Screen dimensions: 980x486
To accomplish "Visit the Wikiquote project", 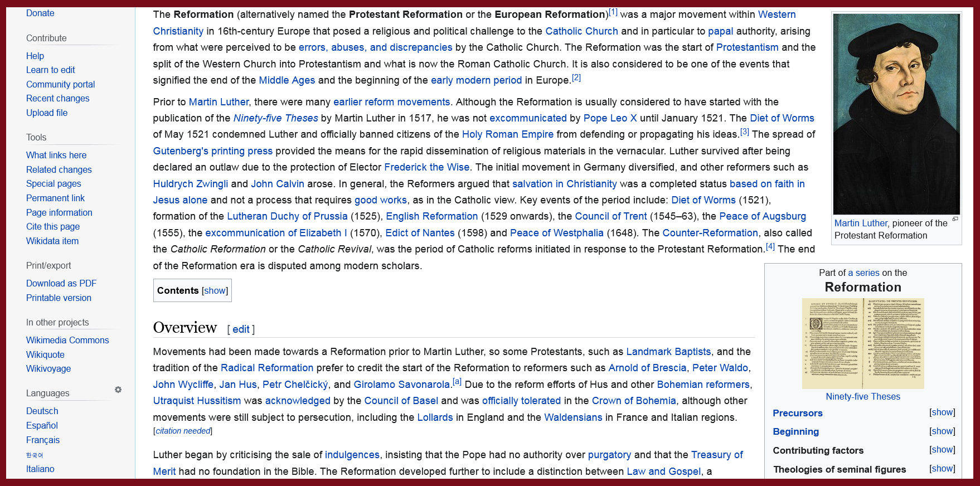I will tap(45, 355).
